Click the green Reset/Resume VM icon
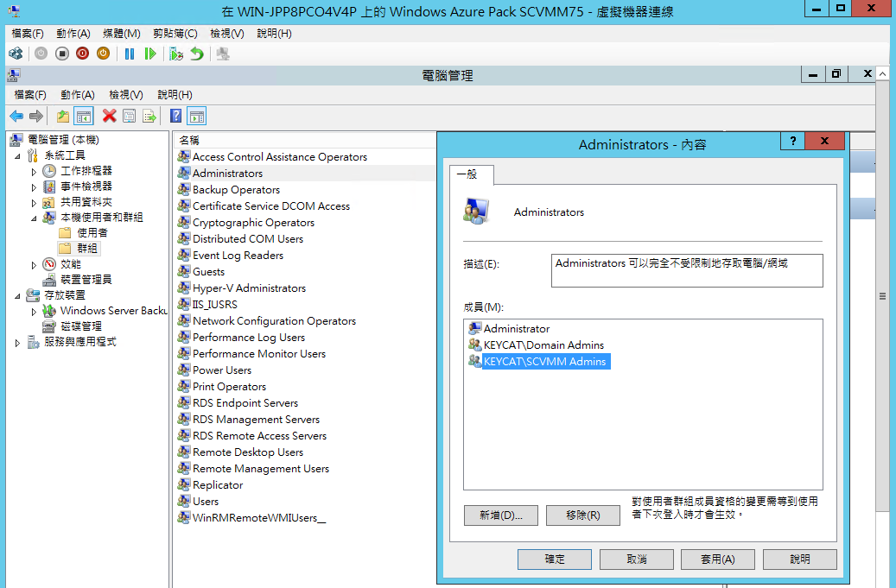 pos(150,54)
